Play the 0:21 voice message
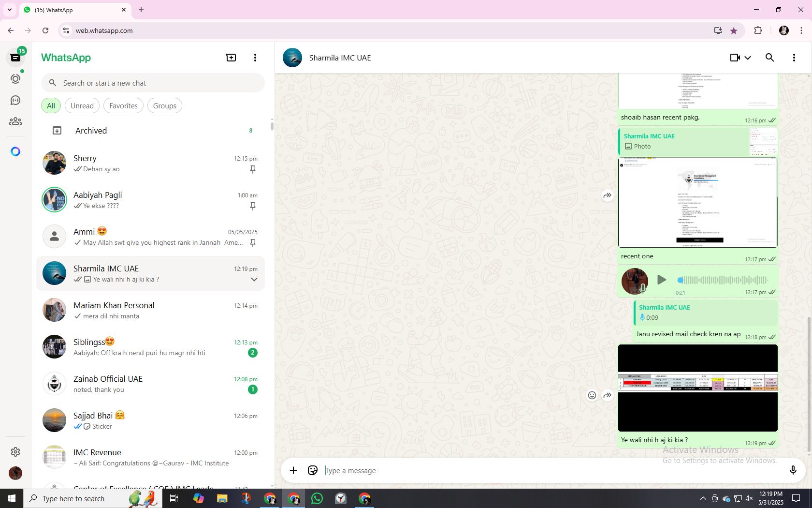Viewport: 812px width, 508px height. (662, 280)
